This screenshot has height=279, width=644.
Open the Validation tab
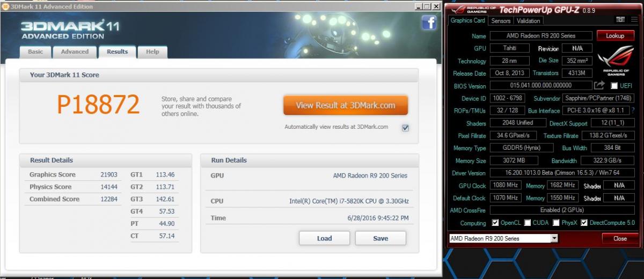point(529,20)
